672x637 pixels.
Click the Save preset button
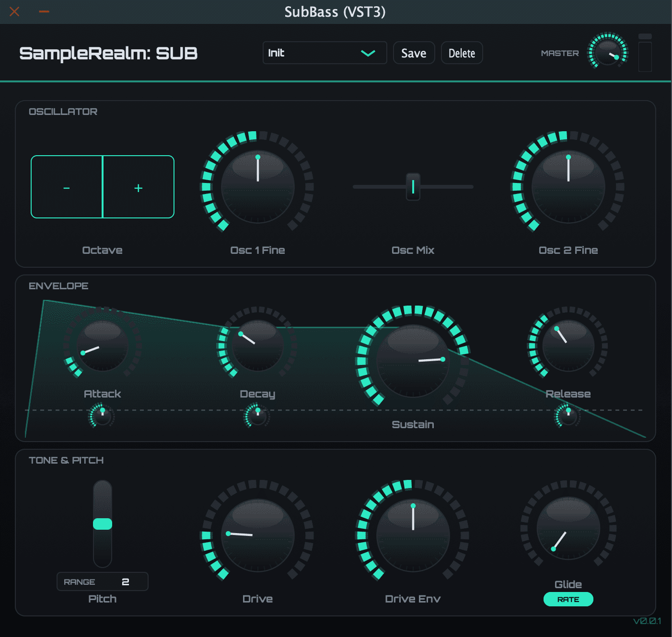point(414,53)
